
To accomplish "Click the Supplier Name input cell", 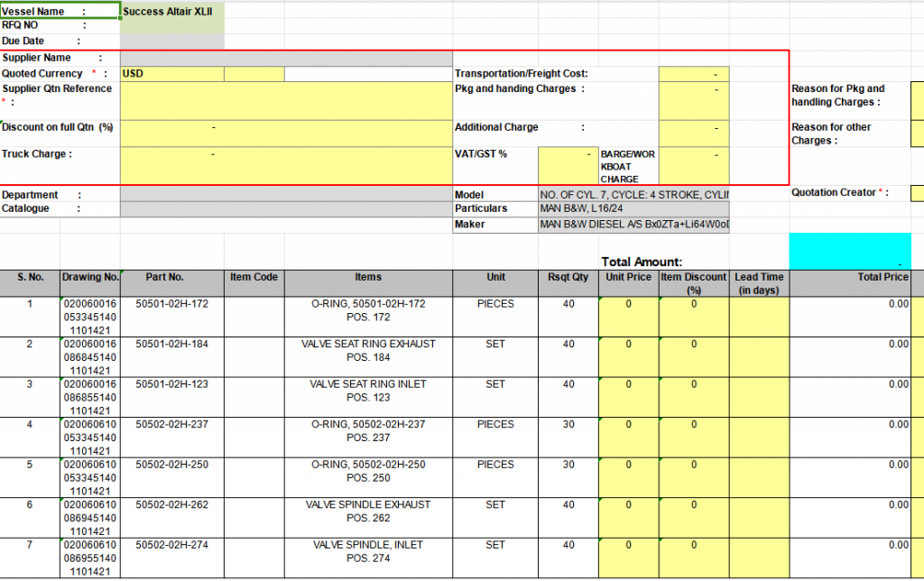I will 285,58.
